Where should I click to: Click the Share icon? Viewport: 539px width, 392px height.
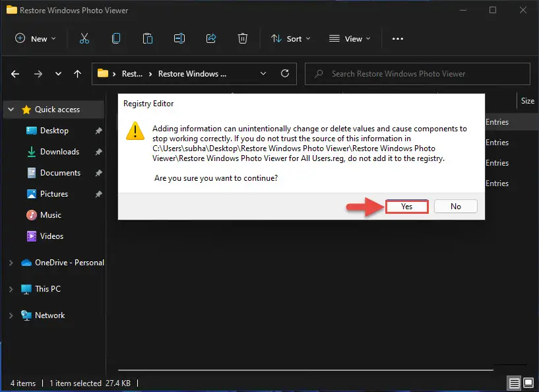(211, 38)
